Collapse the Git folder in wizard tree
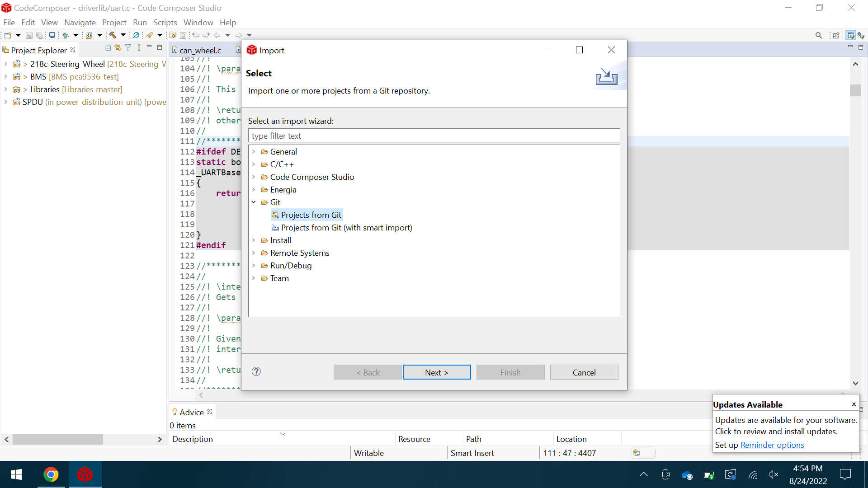Viewport: 868px width, 488px height. [254, 202]
